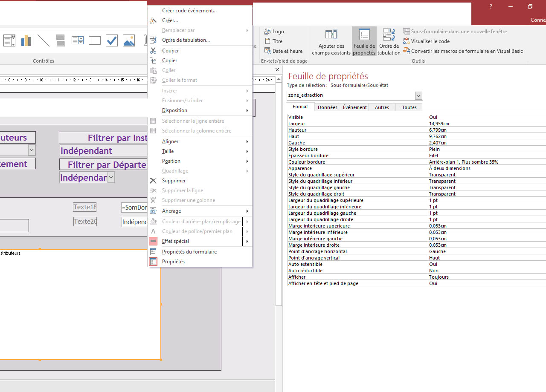
Task: Choose Créer... in the context menu
Action: click(200, 20)
